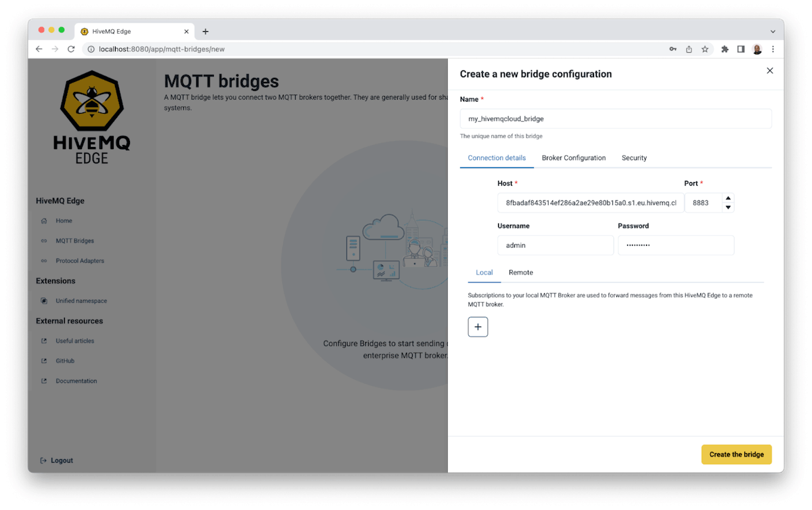
Task: Open the Security tab
Action: (634, 158)
